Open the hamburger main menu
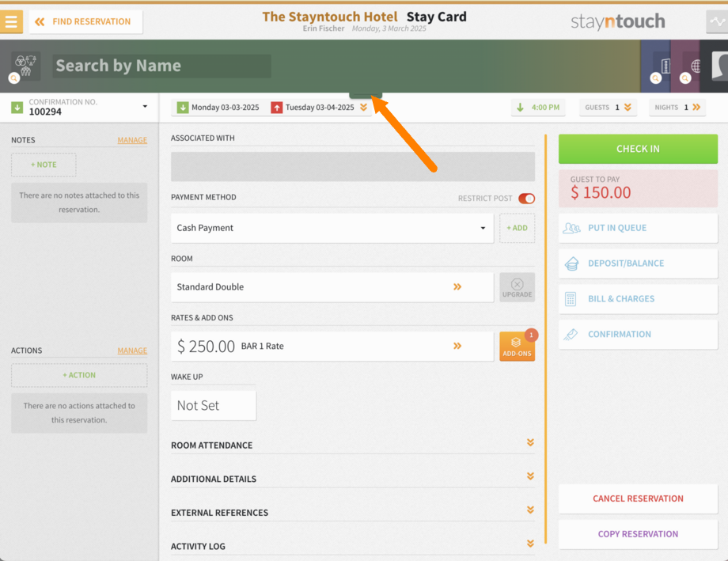 pos(11,22)
